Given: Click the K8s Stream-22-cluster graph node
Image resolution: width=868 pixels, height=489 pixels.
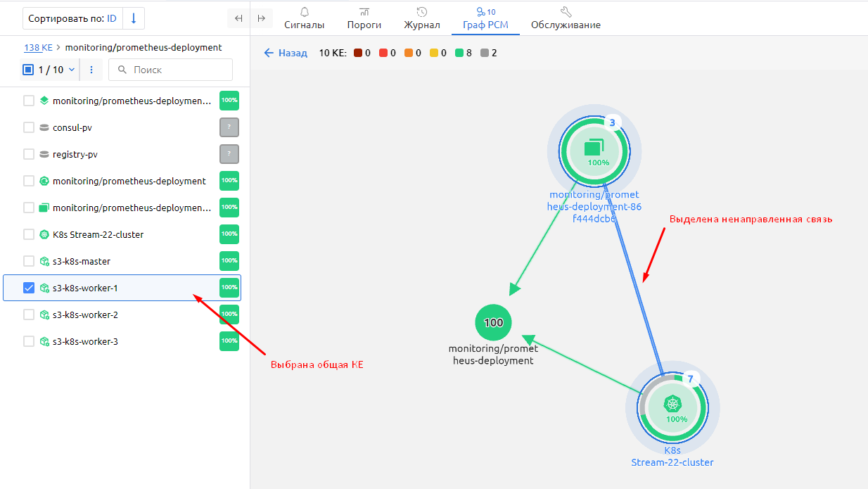Looking at the screenshot, I should pos(672,405).
